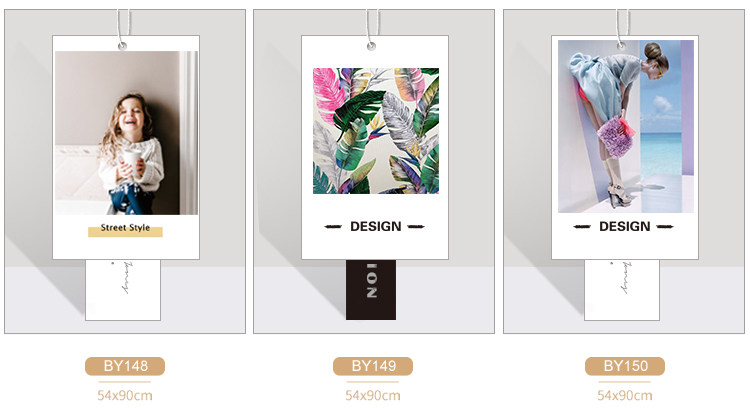Click the Street Style yellow label

[x=125, y=229]
